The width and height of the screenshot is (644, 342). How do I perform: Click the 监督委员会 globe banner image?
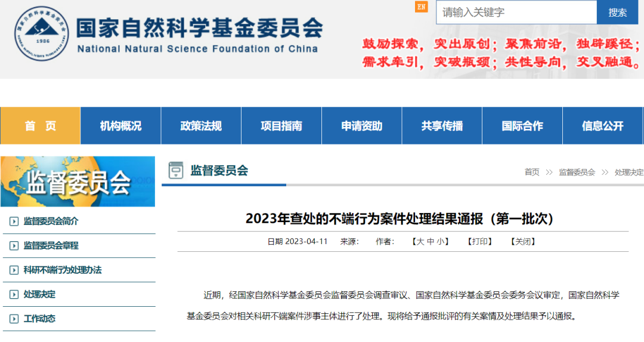(x=78, y=181)
